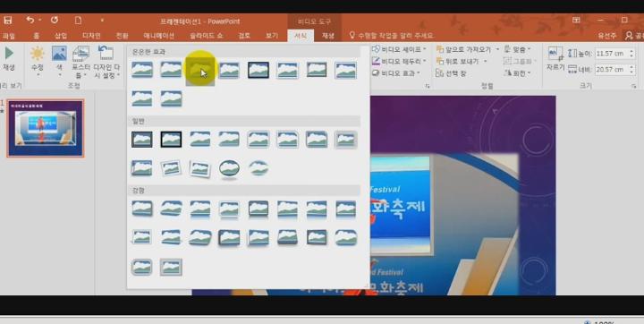Screen dimensions: 644x324
Task: Open the 파일 tab
Action: [8, 36]
